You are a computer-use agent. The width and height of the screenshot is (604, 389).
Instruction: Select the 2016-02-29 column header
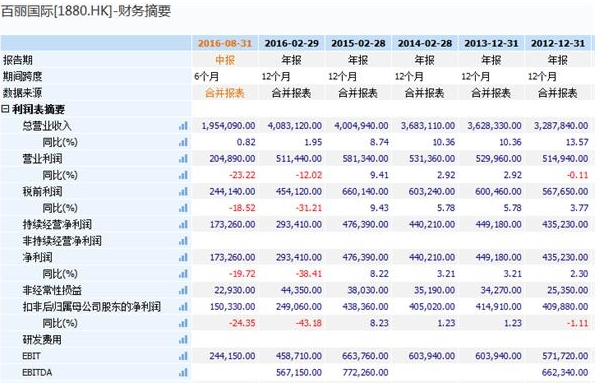[x=292, y=43]
